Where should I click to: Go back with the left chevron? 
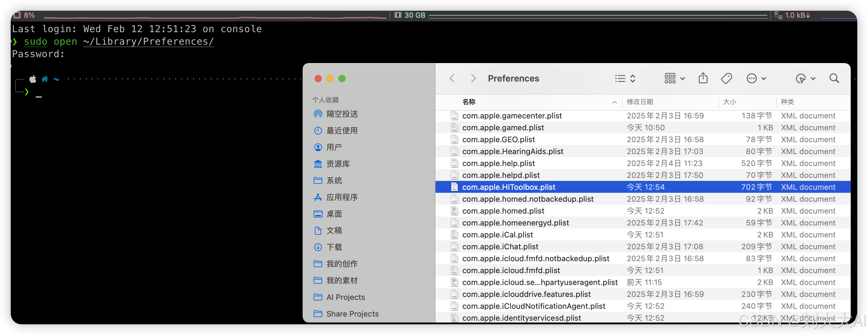point(452,79)
